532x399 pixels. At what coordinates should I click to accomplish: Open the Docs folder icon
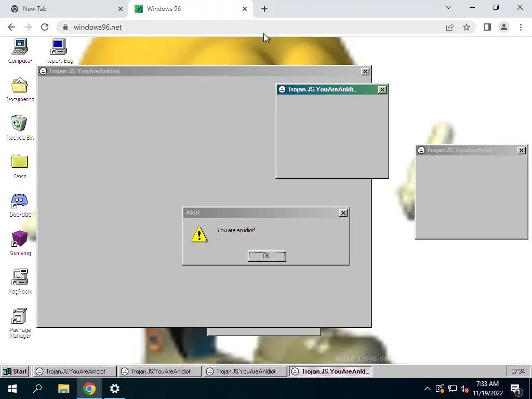(x=20, y=166)
